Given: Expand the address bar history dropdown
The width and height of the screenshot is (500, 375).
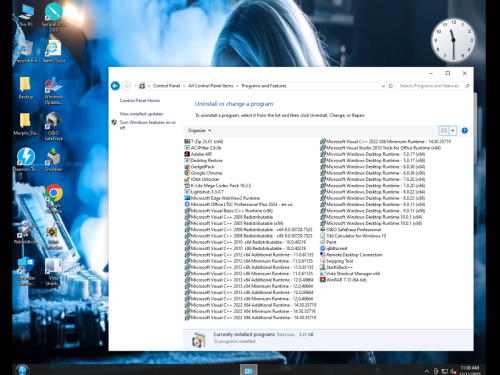Looking at the screenshot, I should [383, 86].
